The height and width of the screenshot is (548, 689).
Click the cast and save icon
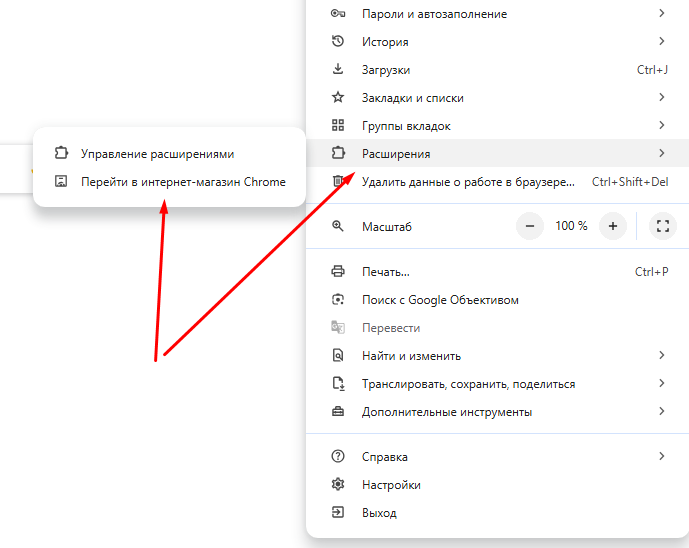pyautogui.click(x=338, y=383)
